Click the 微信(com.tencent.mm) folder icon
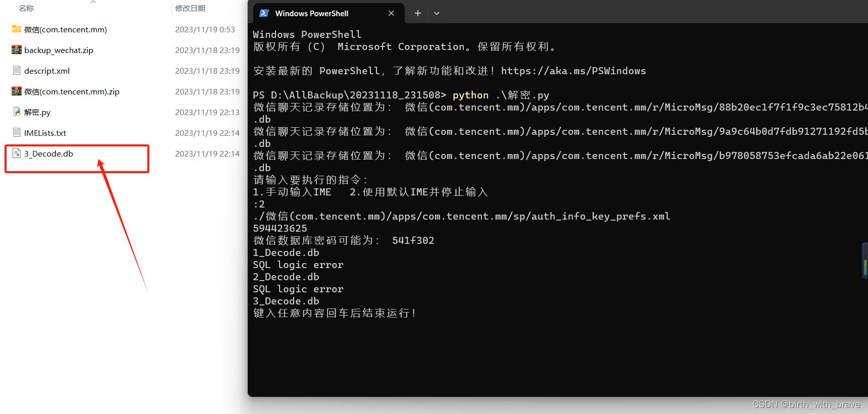 click(x=17, y=29)
